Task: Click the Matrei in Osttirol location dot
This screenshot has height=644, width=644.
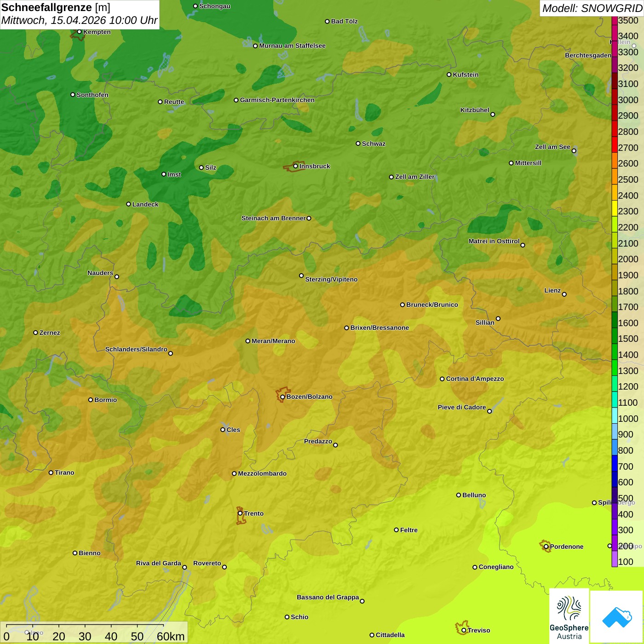Action: click(523, 245)
